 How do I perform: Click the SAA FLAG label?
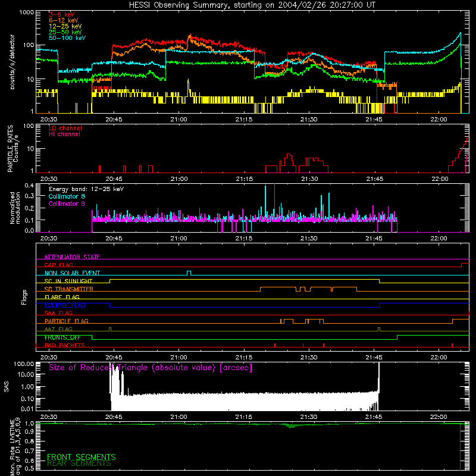[58, 313]
